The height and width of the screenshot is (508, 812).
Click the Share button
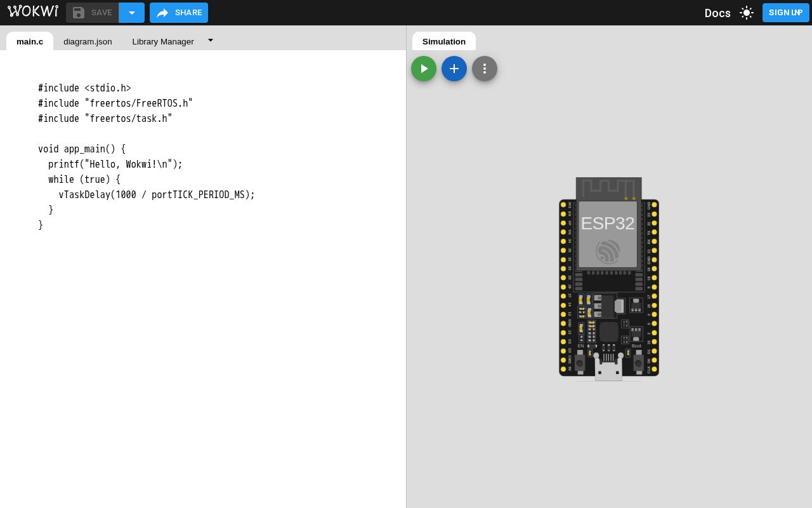[x=179, y=13]
